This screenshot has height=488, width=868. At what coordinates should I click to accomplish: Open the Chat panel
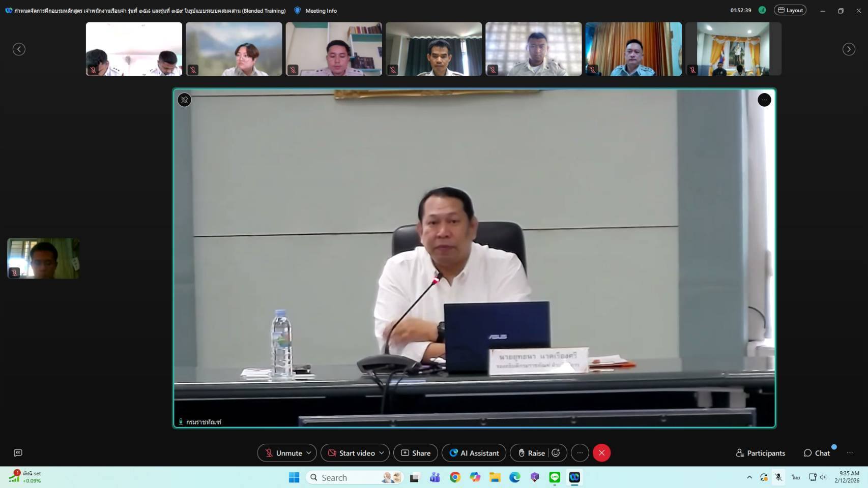click(817, 453)
